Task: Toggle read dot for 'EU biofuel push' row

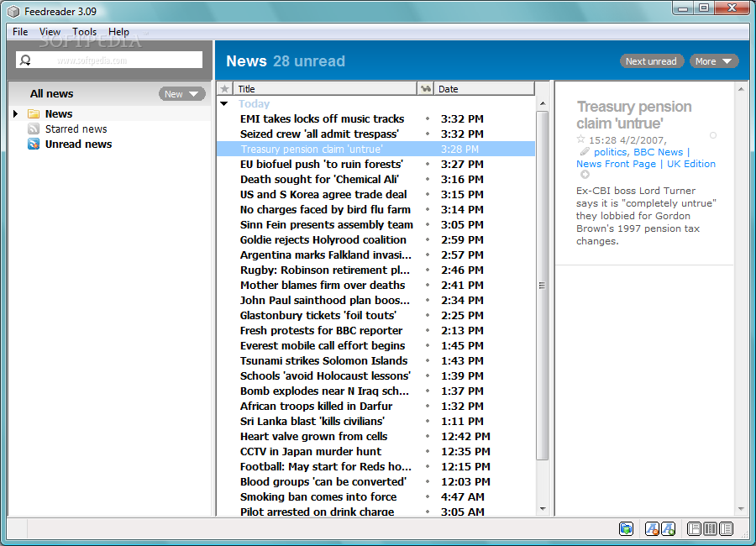Action: pos(428,164)
